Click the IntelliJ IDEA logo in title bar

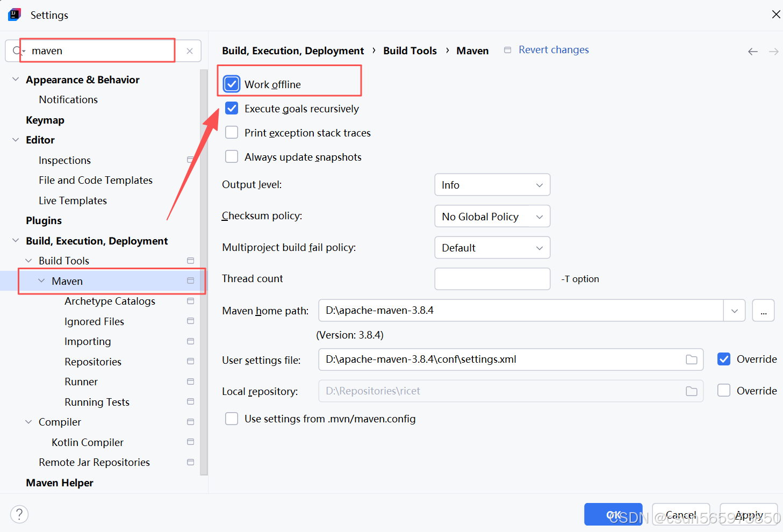[x=15, y=15]
